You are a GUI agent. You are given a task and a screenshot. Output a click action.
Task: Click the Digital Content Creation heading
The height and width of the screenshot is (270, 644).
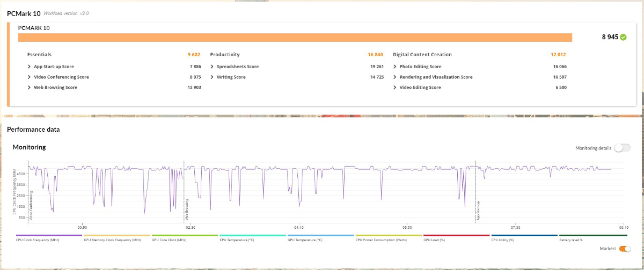[x=422, y=55]
